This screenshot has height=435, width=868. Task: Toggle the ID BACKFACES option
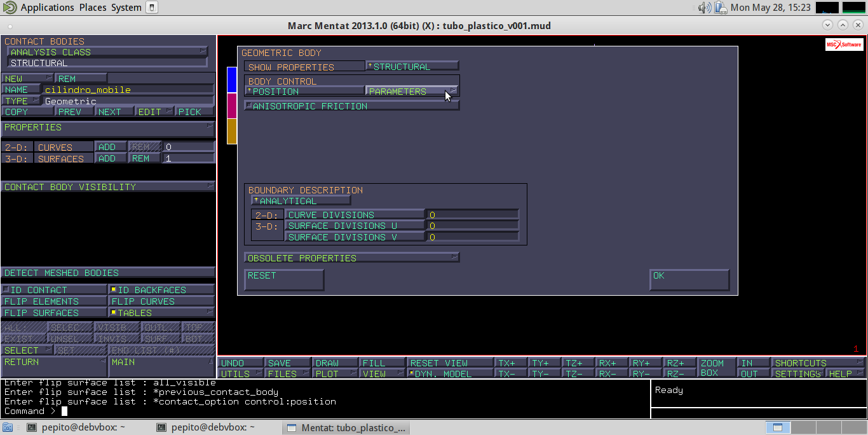[161, 290]
